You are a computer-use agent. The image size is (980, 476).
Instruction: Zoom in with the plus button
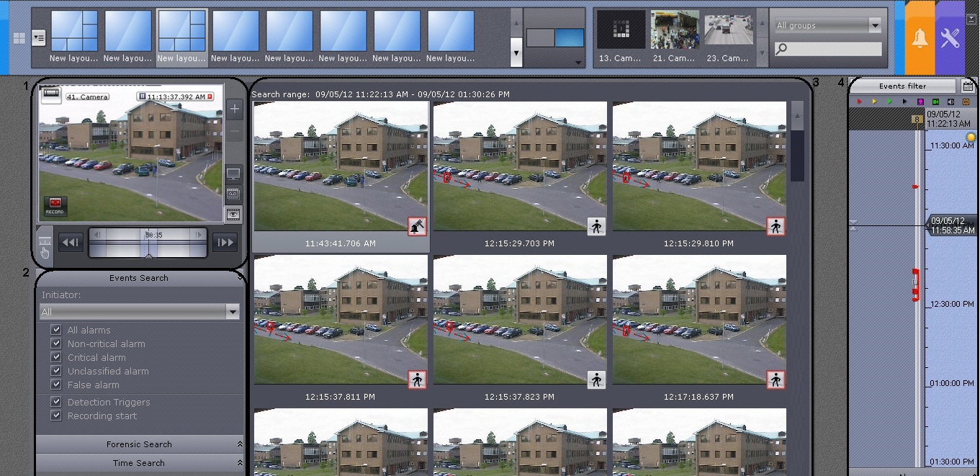click(235, 110)
